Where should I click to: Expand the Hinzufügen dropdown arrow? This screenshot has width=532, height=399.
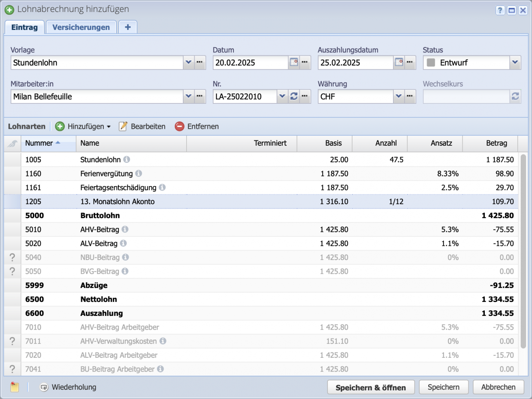109,126
